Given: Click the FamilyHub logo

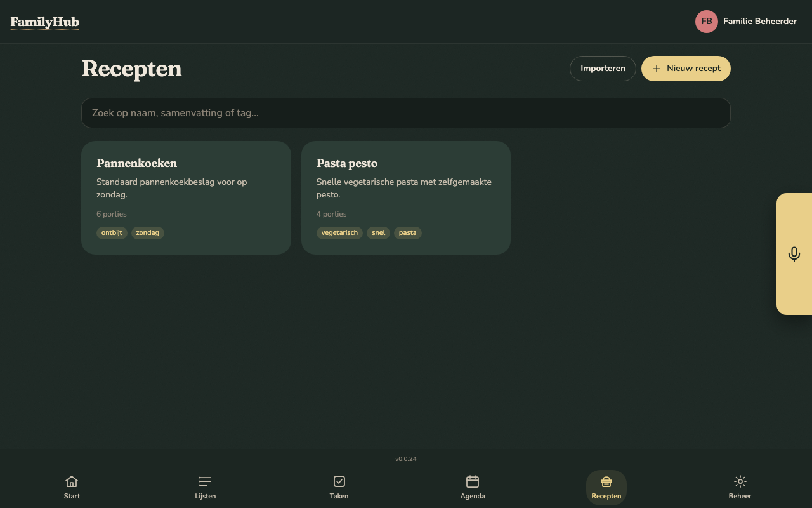Looking at the screenshot, I should click(x=45, y=23).
